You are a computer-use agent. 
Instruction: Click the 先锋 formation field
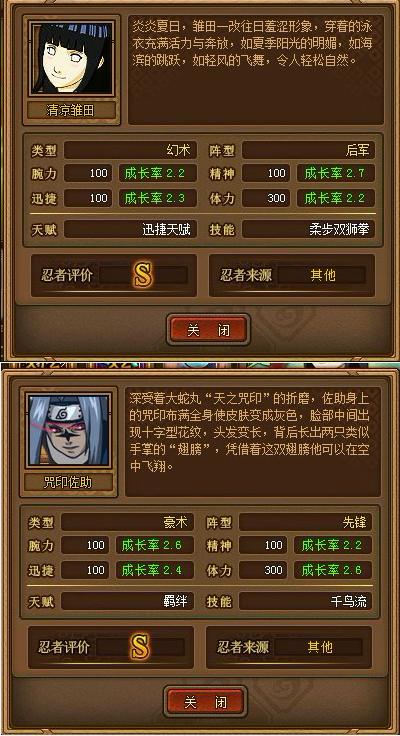tap(306, 522)
